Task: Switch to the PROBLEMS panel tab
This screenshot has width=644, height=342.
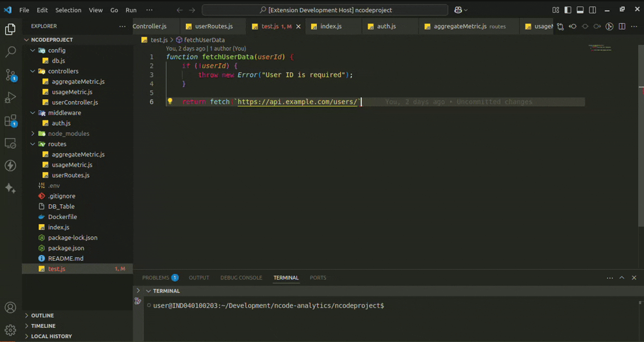Action: (160, 278)
